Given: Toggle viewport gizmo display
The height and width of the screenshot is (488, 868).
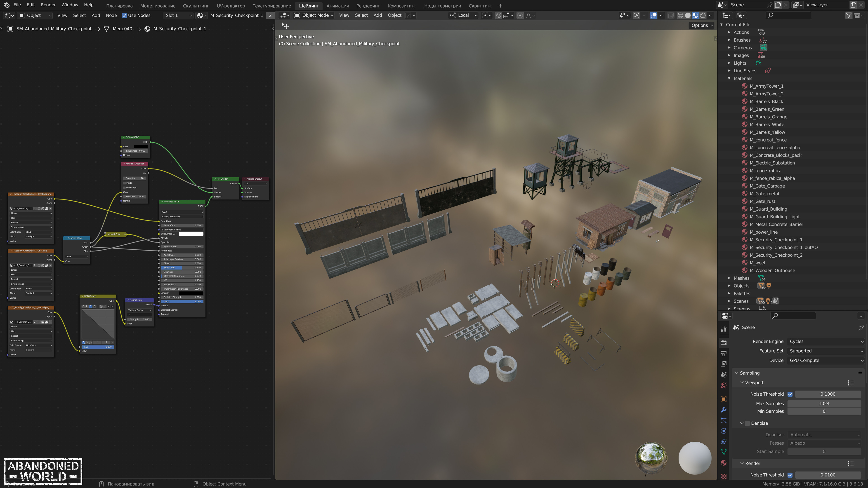Looking at the screenshot, I should tap(636, 16).
